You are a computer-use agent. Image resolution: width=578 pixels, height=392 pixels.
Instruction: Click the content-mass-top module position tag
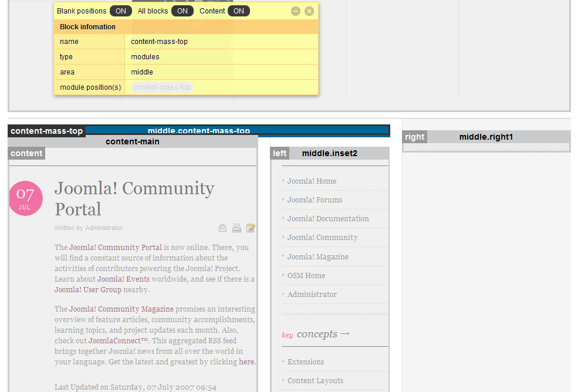[162, 87]
